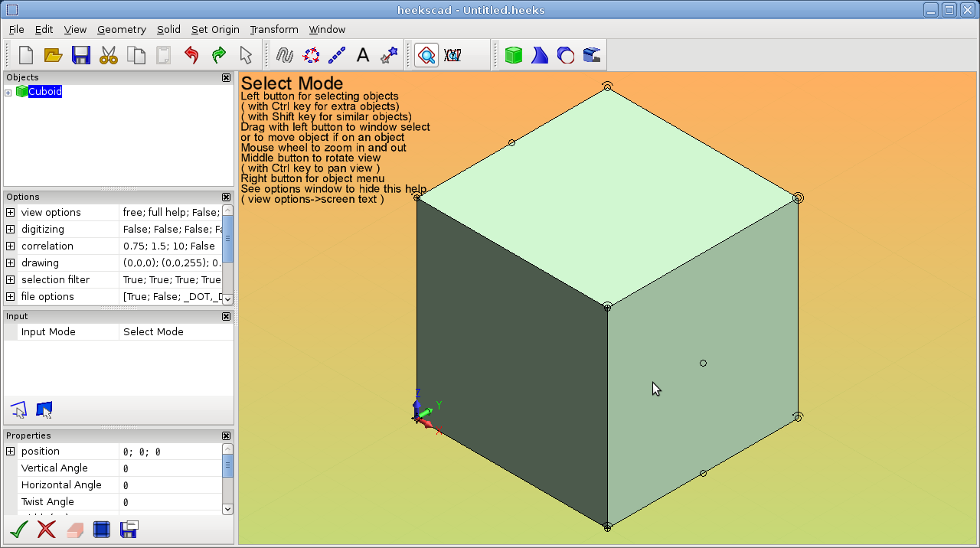980x548 pixels.
Task: Cancel property changes with the red X
Action: tap(46, 529)
